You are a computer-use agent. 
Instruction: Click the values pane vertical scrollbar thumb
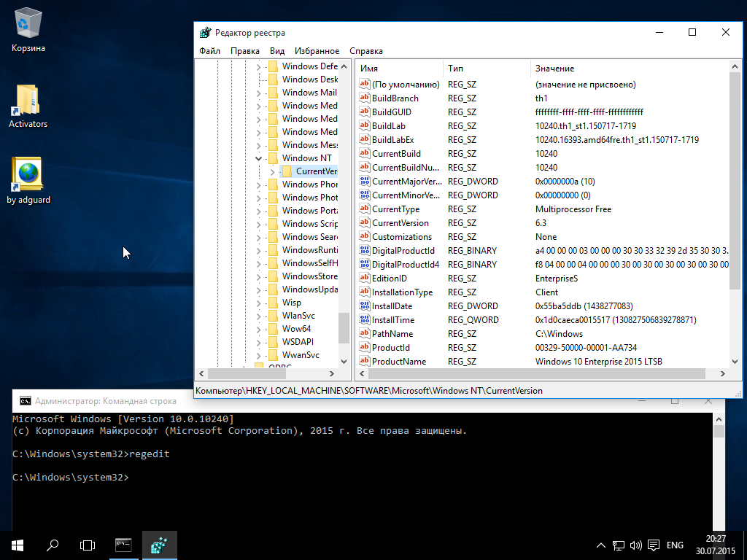point(735,181)
